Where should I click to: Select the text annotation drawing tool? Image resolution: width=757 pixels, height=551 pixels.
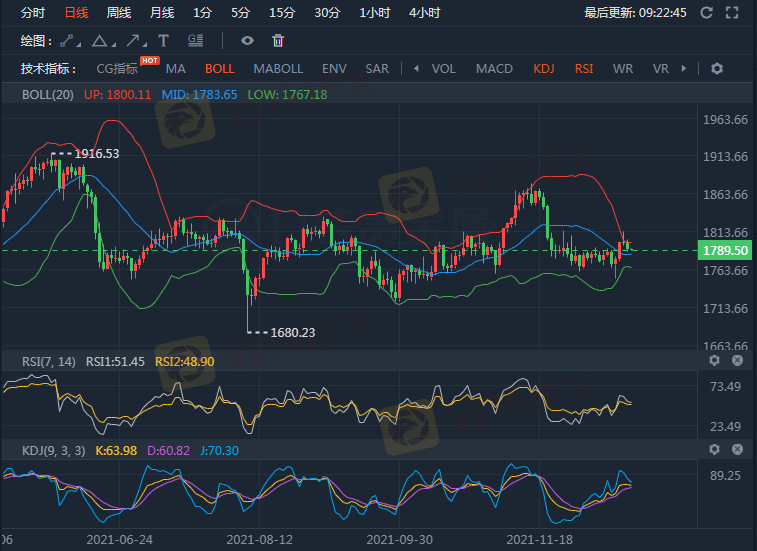pyautogui.click(x=165, y=40)
